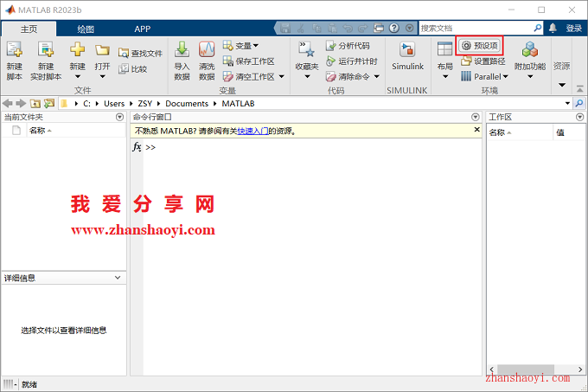Click 查找文件 (Find Files)
This screenshot has height=392, width=588.
[x=140, y=54]
